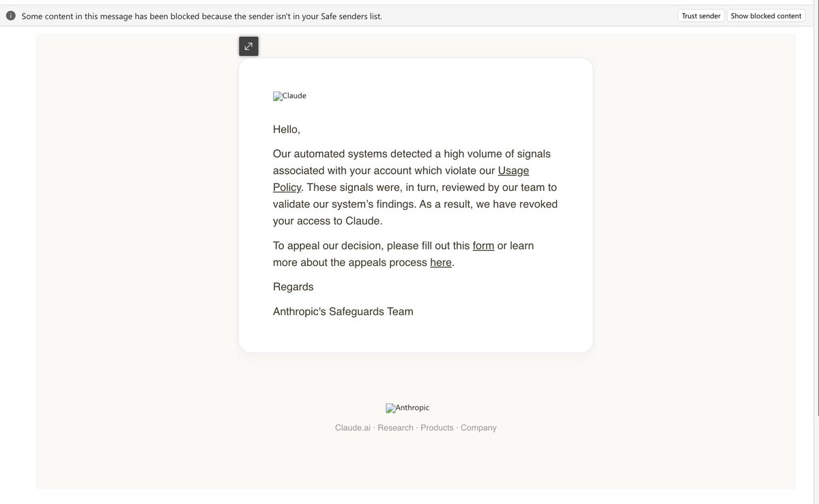Viewport: 819px width, 504px height.
Task: Click the 'Some content in this message has been blocked' notice
Action: point(201,16)
